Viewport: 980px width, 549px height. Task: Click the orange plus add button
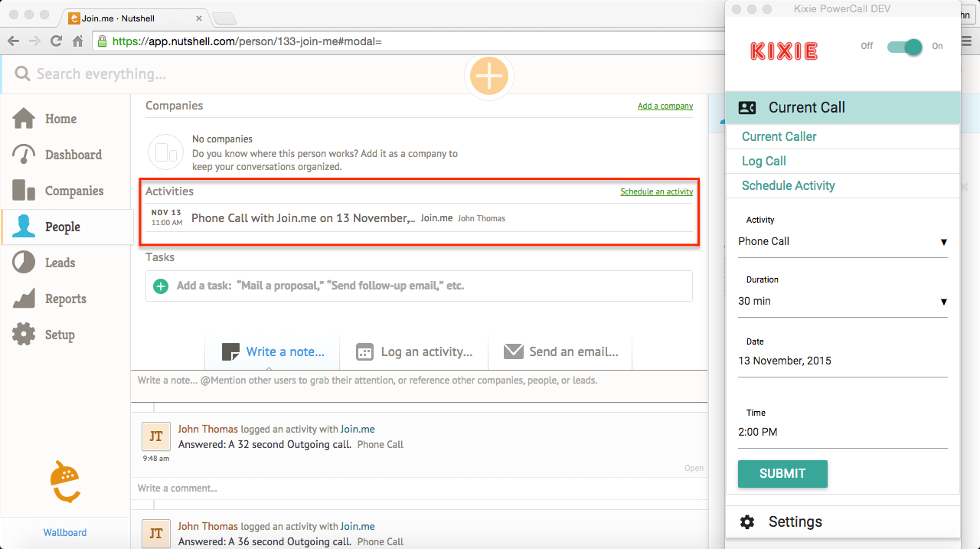[x=488, y=76]
